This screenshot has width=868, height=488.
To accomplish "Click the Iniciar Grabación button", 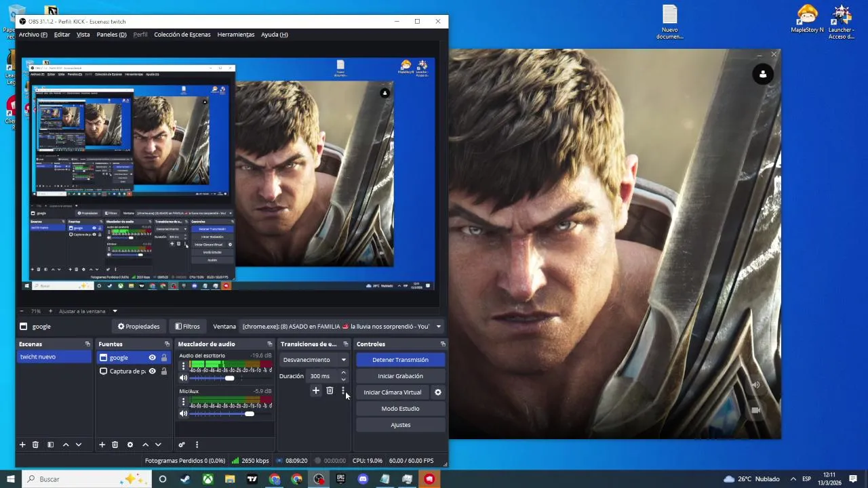I will pyautogui.click(x=400, y=376).
